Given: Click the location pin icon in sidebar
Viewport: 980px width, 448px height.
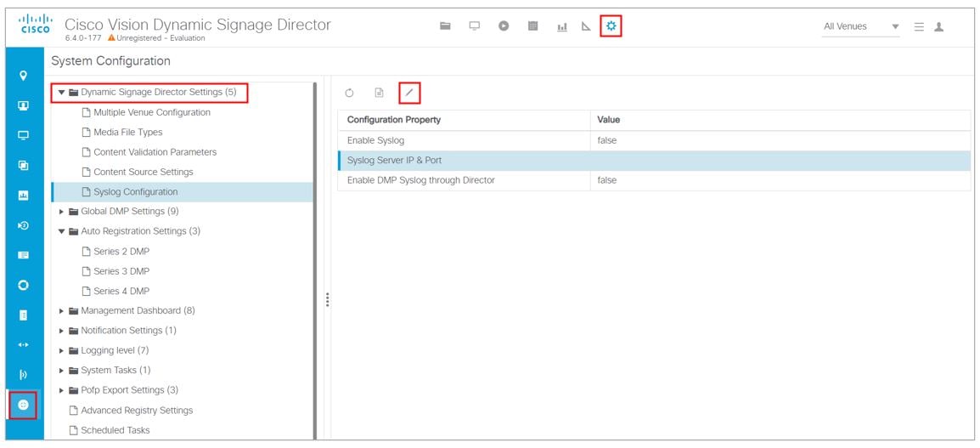Looking at the screenshot, I should click(x=24, y=76).
